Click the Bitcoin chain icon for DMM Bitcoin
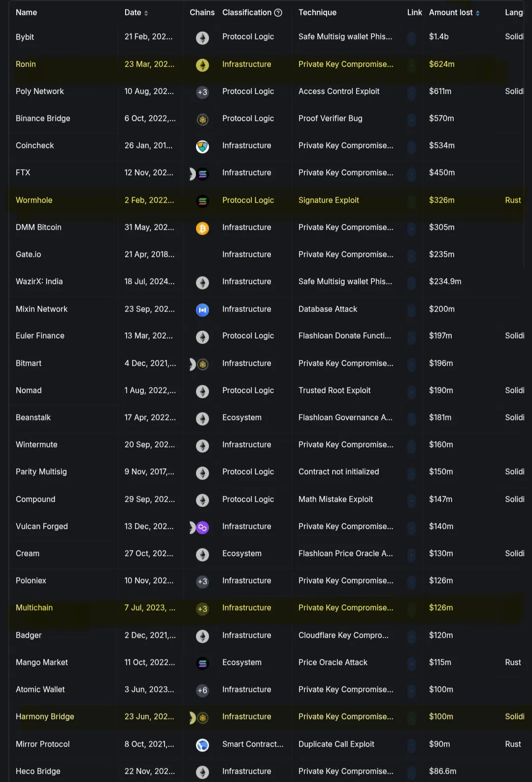This screenshot has width=532, height=782. 202,228
